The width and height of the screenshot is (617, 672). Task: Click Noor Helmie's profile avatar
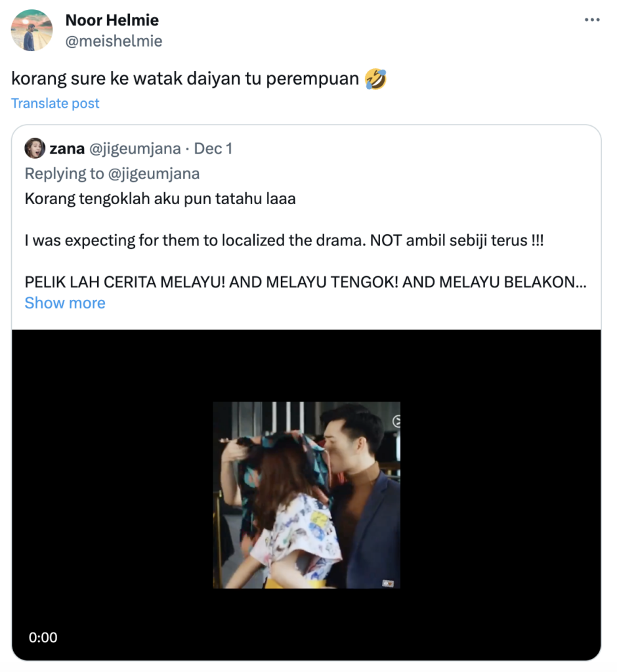32,30
